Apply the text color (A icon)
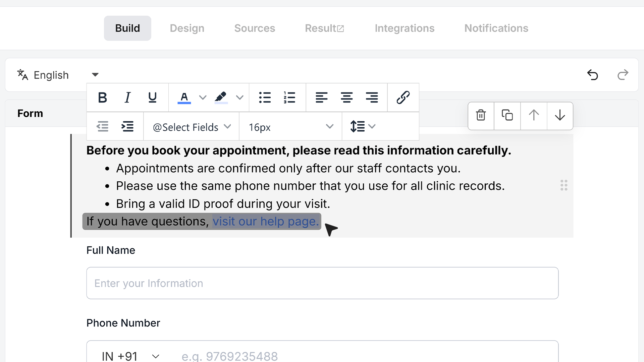This screenshot has height=362, width=644. 184,98
